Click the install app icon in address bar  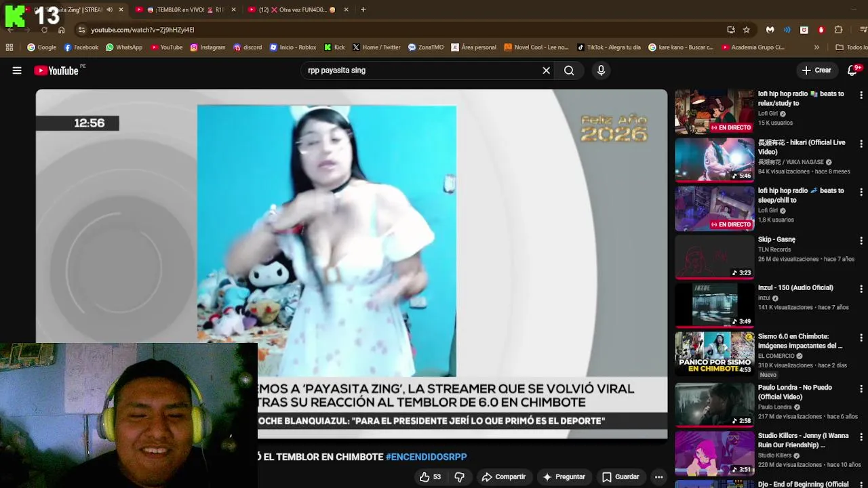[730, 30]
